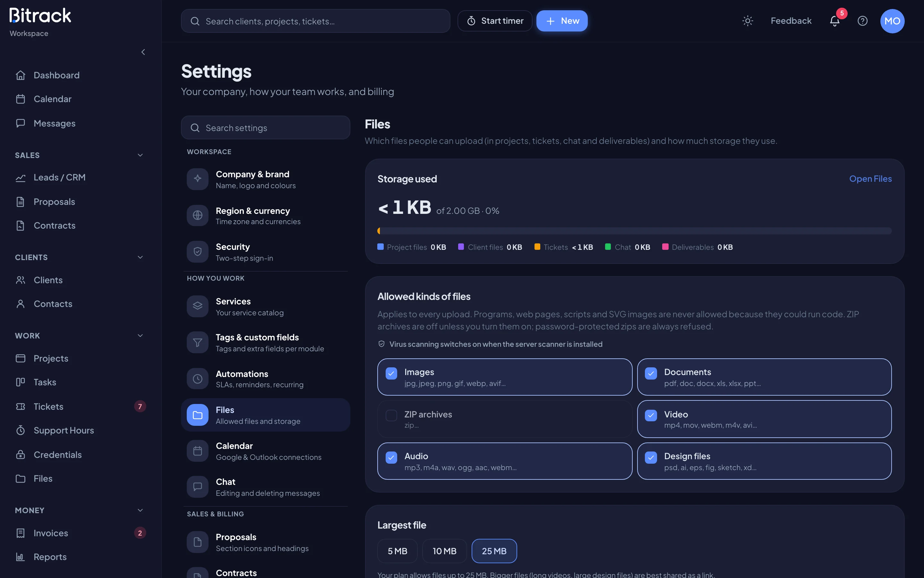Uncheck the Images file type

click(x=391, y=373)
